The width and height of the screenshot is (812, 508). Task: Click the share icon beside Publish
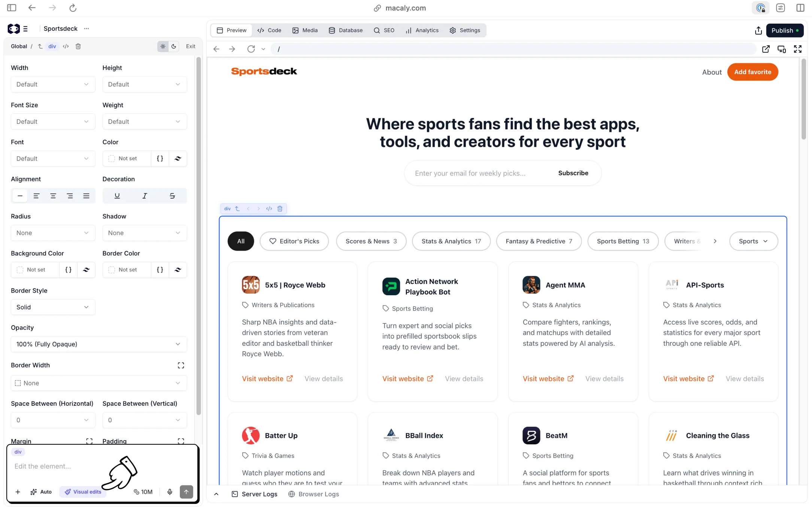[758, 30]
